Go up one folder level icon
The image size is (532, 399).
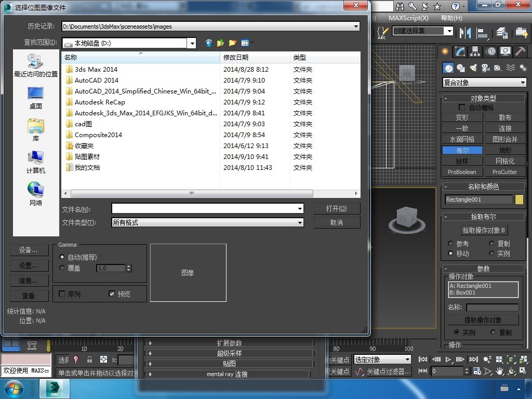[220, 43]
